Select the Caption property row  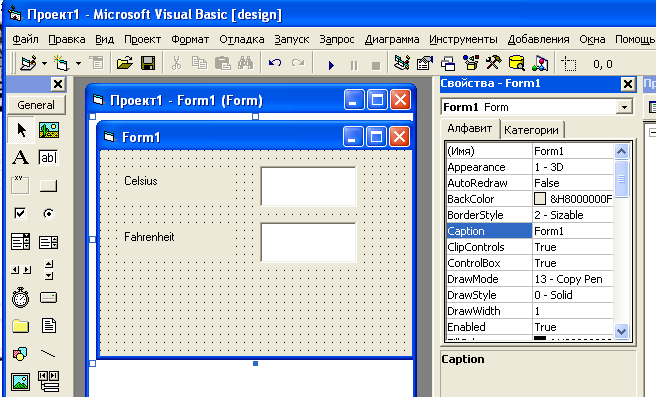click(530, 231)
